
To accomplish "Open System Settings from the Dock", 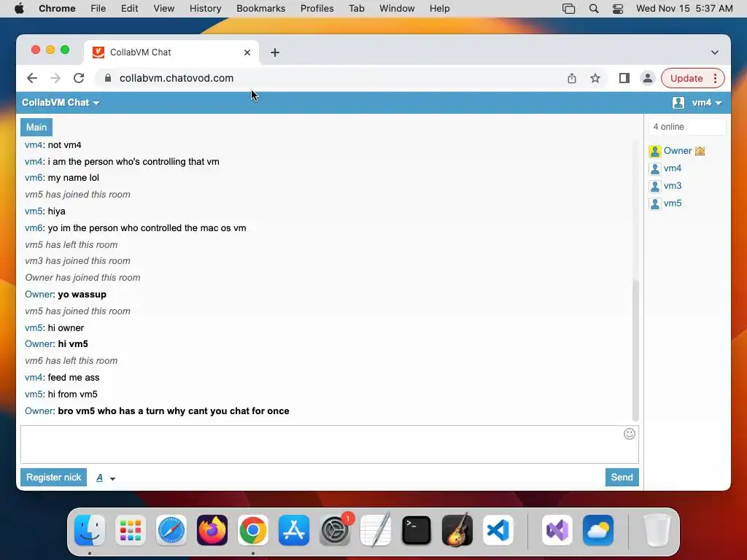I will 335,530.
